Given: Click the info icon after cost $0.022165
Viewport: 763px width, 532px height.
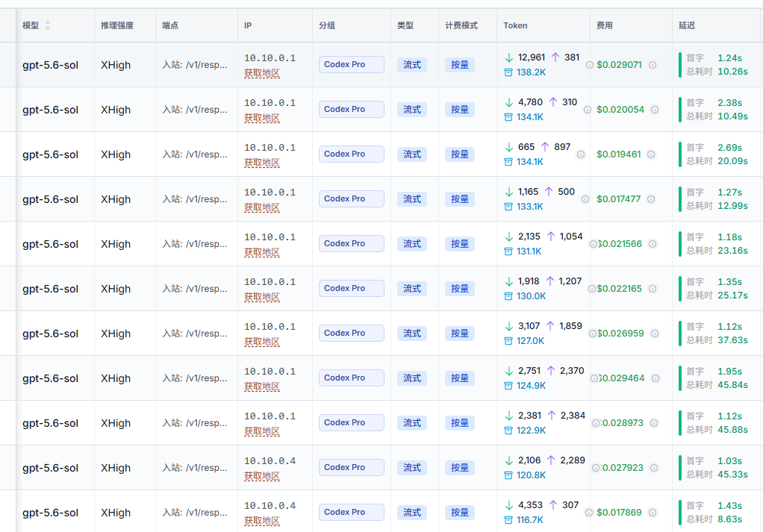Looking at the screenshot, I should point(653,288).
